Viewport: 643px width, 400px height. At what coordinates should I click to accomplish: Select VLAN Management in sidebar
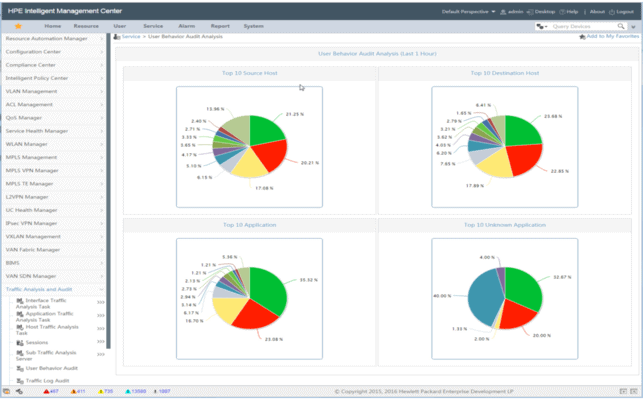(53, 91)
